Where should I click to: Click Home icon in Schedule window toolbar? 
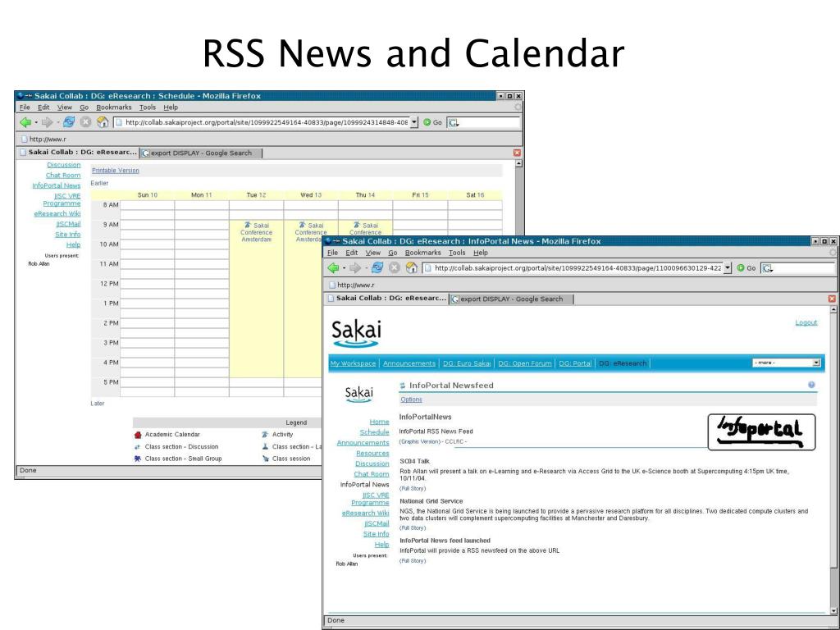[x=103, y=122]
